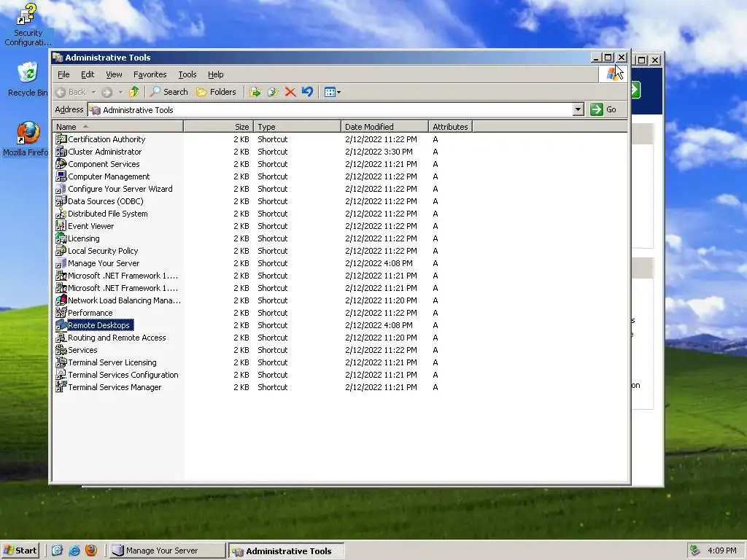The image size is (747, 560).
Task: Open the Forward history dropdown arrow
Action: pyautogui.click(x=120, y=92)
